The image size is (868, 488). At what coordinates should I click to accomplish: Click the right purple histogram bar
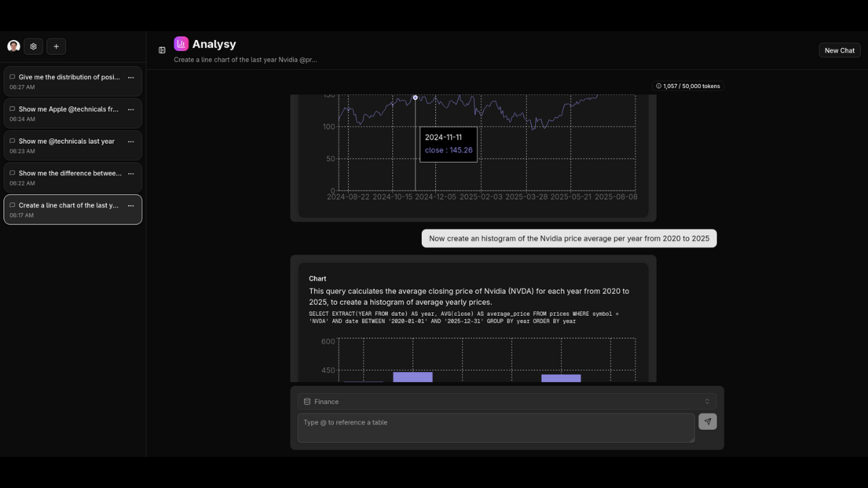[x=561, y=378]
